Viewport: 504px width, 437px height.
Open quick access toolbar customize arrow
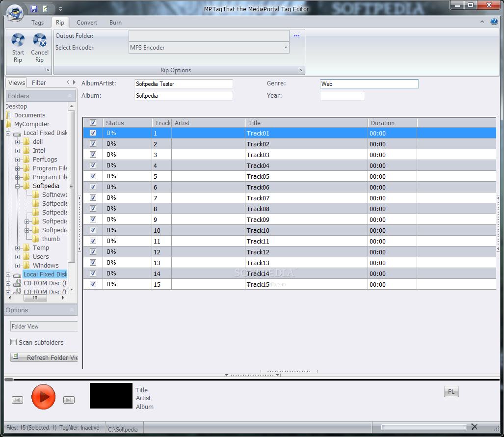pos(60,9)
